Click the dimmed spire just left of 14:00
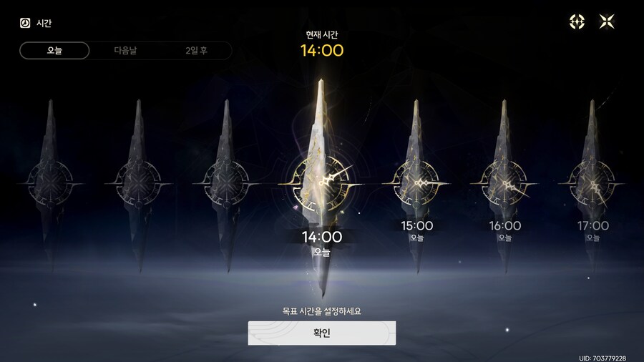This screenshot has width=644, height=362. pyautogui.click(x=226, y=184)
